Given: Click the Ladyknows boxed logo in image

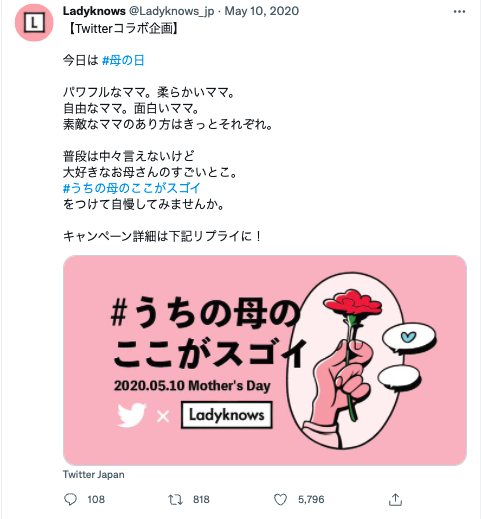Looking at the screenshot, I should point(227,415).
